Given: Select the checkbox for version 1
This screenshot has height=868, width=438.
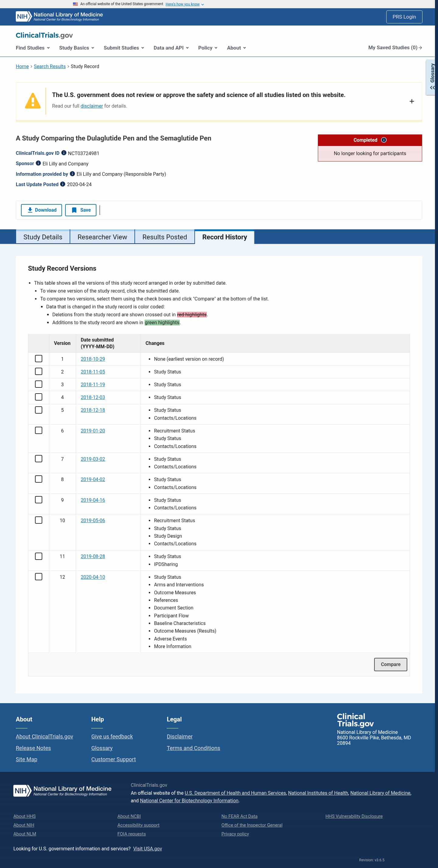Looking at the screenshot, I should tap(39, 359).
